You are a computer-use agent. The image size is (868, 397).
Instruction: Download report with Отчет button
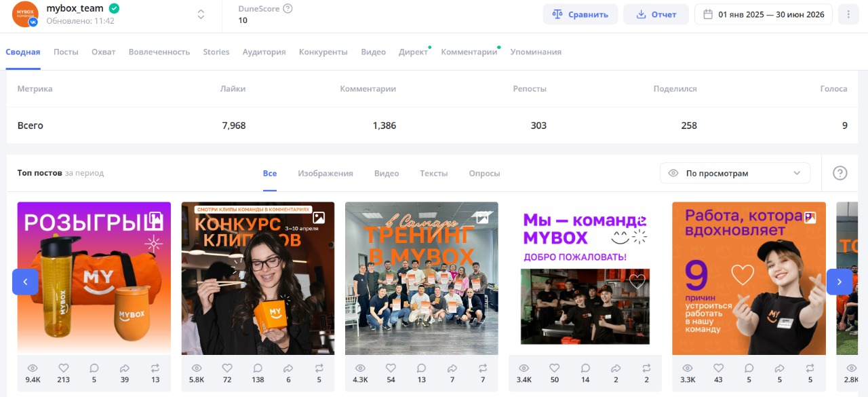[x=656, y=14]
